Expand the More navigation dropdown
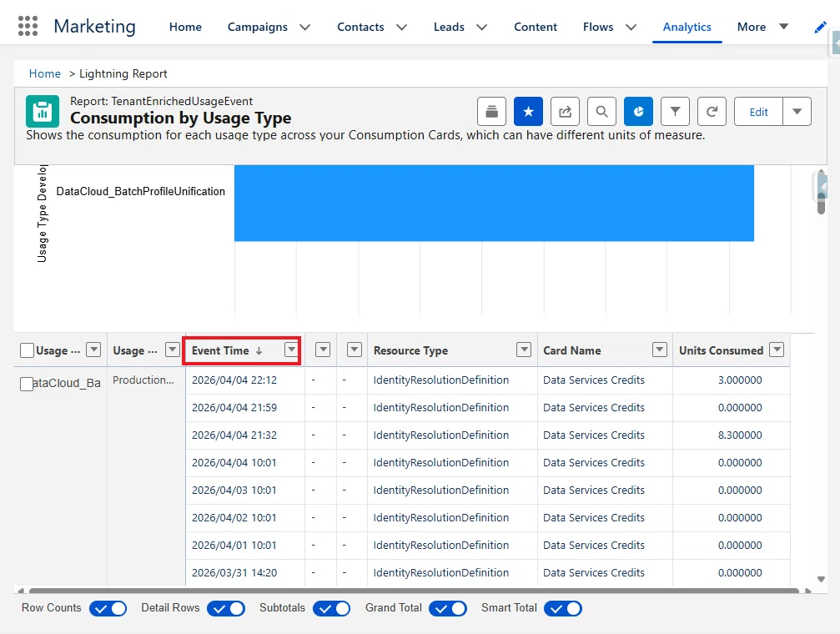The image size is (840, 634). (783, 26)
